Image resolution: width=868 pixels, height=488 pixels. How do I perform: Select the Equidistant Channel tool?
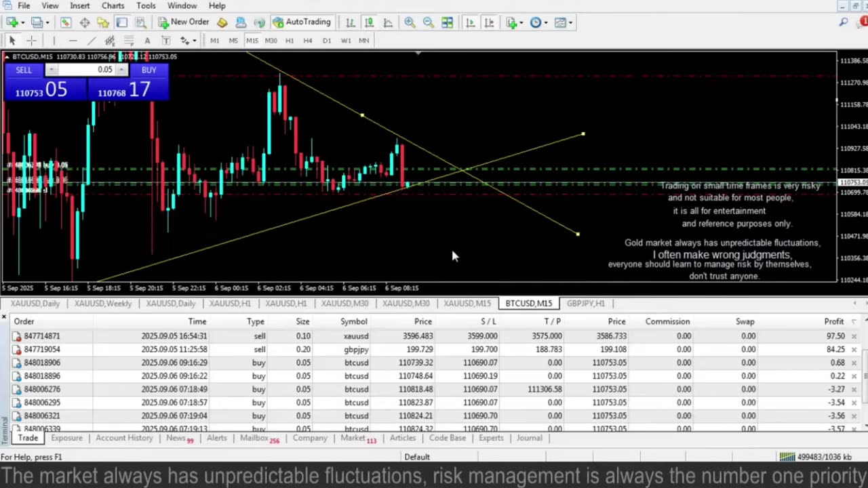click(110, 41)
